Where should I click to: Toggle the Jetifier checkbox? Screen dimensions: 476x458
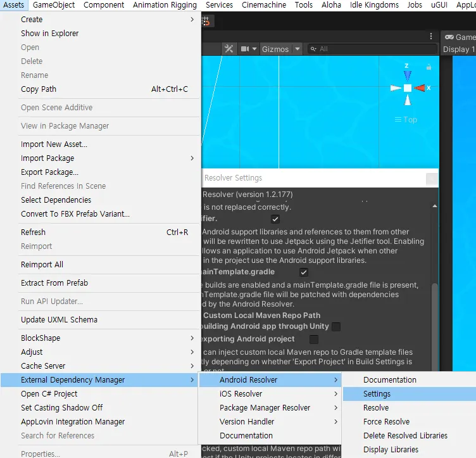(275, 219)
